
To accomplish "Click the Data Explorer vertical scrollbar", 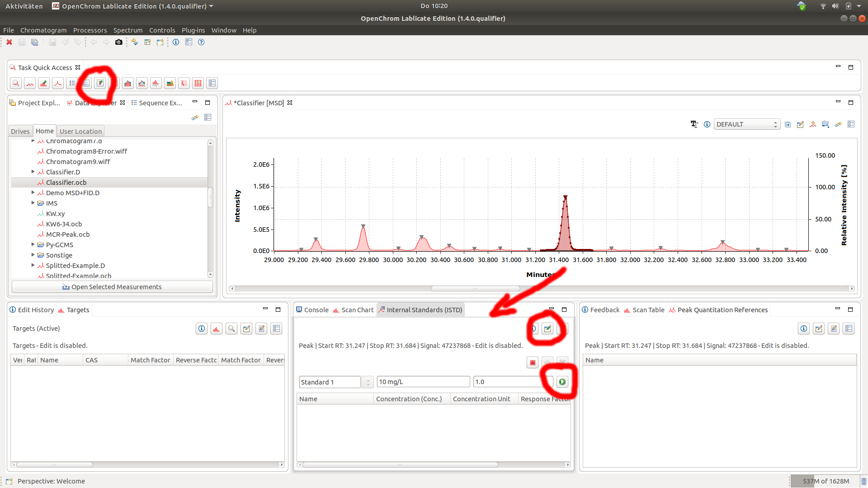I will 210,197.
